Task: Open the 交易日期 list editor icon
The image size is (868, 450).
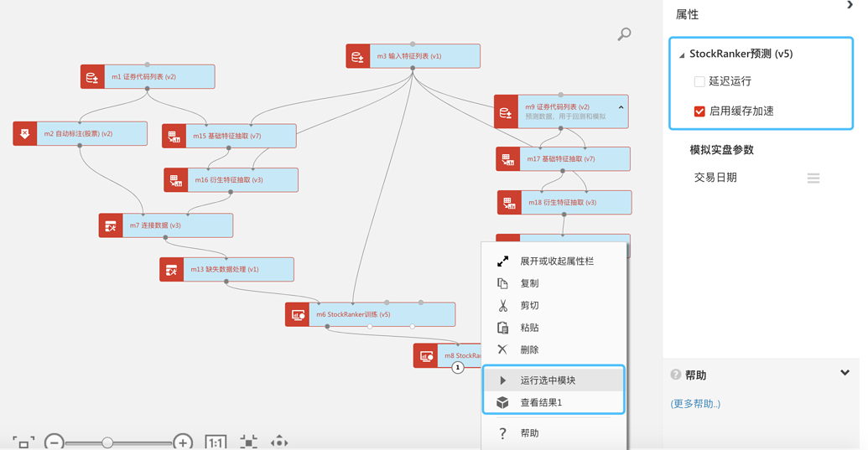Action: click(813, 178)
